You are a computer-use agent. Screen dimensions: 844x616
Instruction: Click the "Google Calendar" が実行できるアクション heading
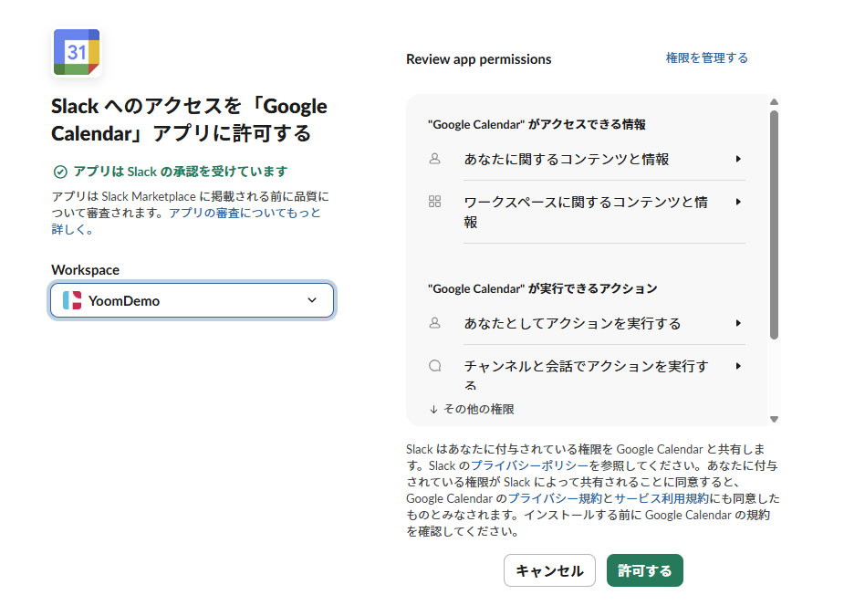(543, 288)
